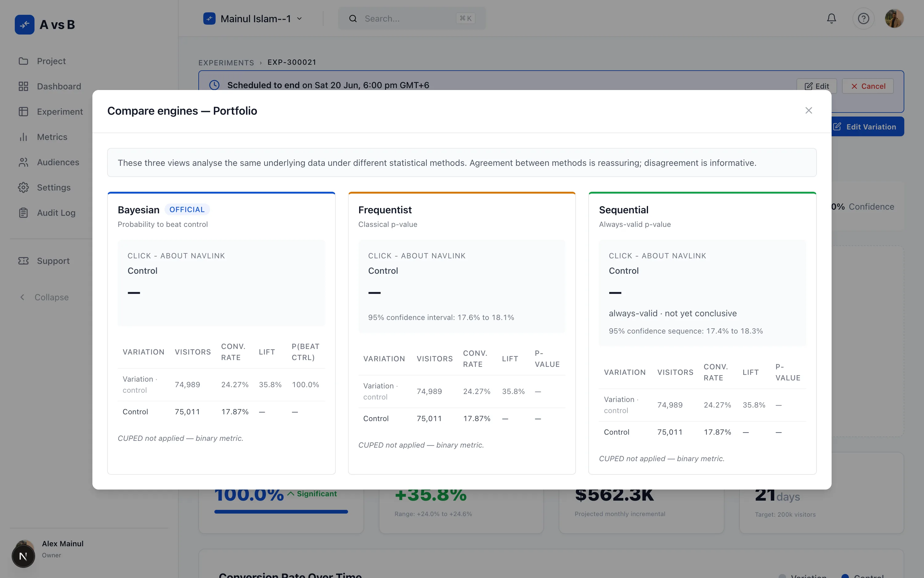This screenshot has height=578, width=924.
Task: Open the Settings menu item
Action: 54,187
